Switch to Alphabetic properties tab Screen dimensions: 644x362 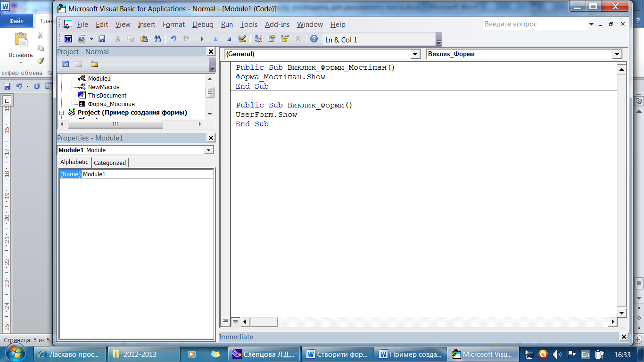pyautogui.click(x=74, y=162)
